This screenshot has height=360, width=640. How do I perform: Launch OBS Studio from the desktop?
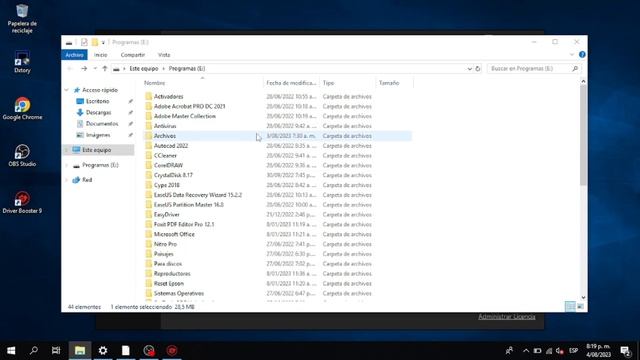click(x=22, y=156)
